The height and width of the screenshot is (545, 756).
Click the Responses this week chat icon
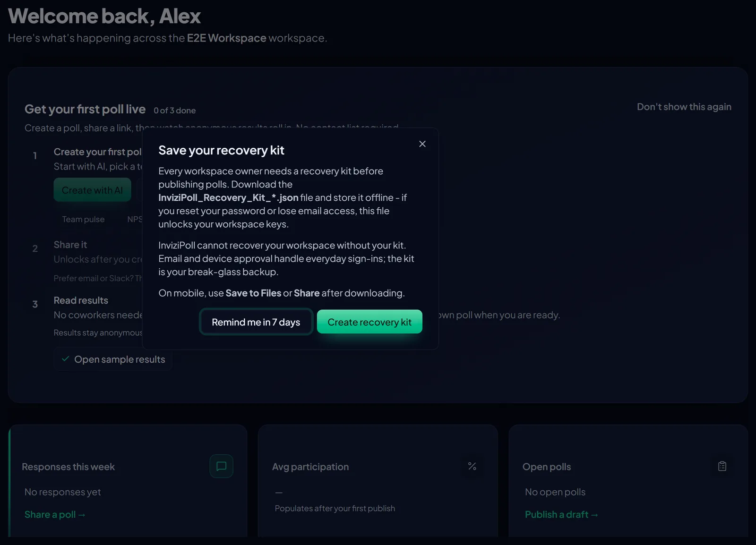point(221,466)
